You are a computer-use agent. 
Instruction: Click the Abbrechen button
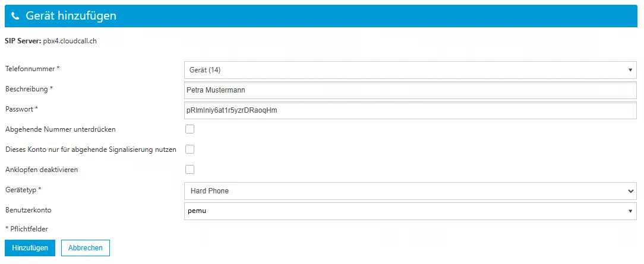[x=86, y=248]
